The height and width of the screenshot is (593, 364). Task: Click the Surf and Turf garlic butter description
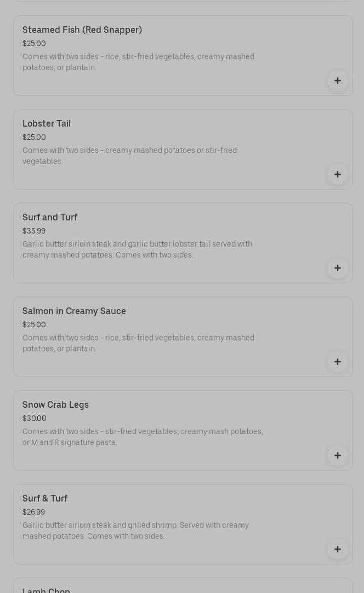(x=137, y=249)
